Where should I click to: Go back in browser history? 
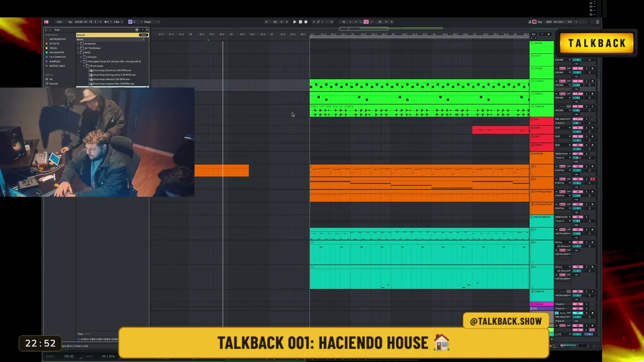pos(46,30)
